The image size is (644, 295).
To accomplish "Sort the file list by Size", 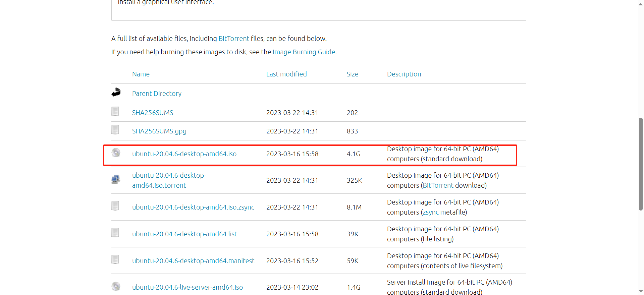I will pos(353,74).
